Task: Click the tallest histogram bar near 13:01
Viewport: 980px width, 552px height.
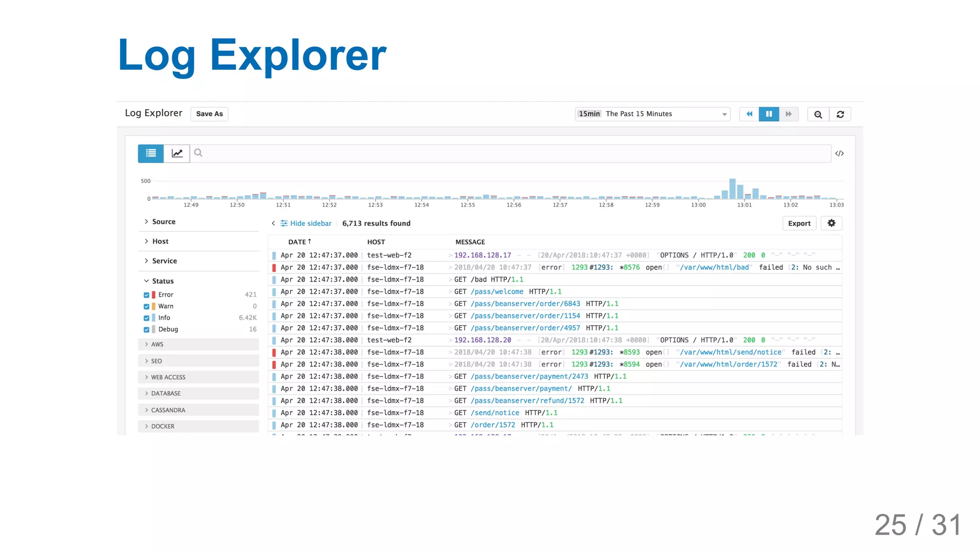Action: coord(732,188)
